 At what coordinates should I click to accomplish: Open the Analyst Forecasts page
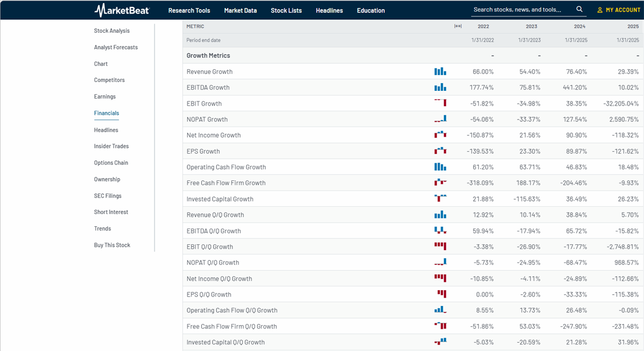[x=115, y=47]
